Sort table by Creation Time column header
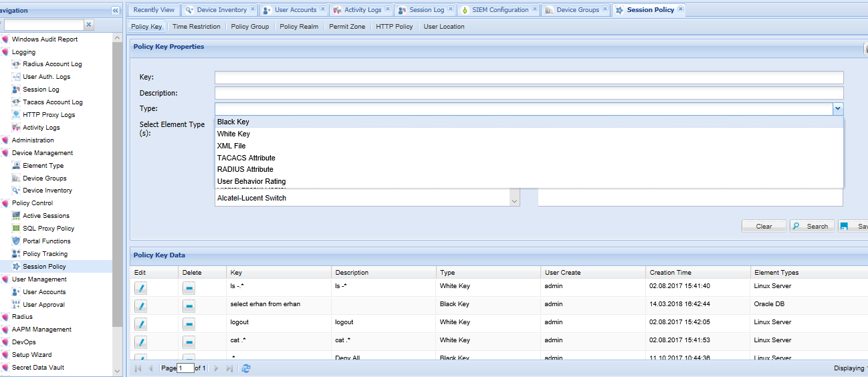868x377 pixels. pyautogui.click(x=669, y=273)
